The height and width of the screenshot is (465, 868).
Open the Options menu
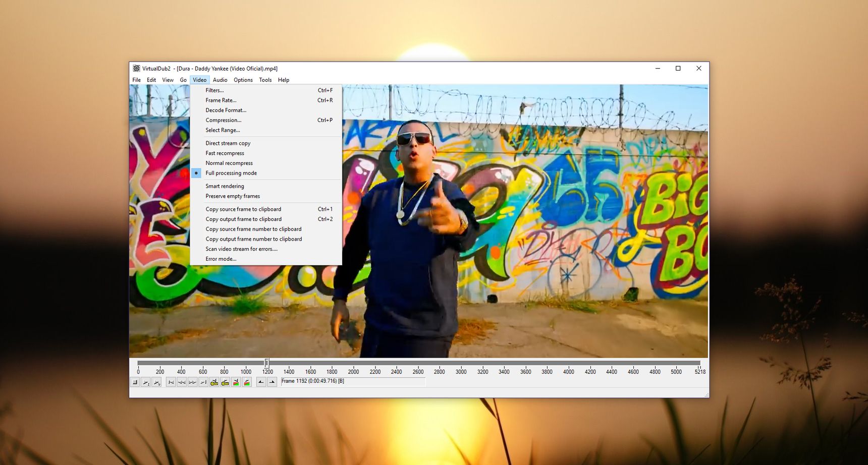[x=243, y=80]
